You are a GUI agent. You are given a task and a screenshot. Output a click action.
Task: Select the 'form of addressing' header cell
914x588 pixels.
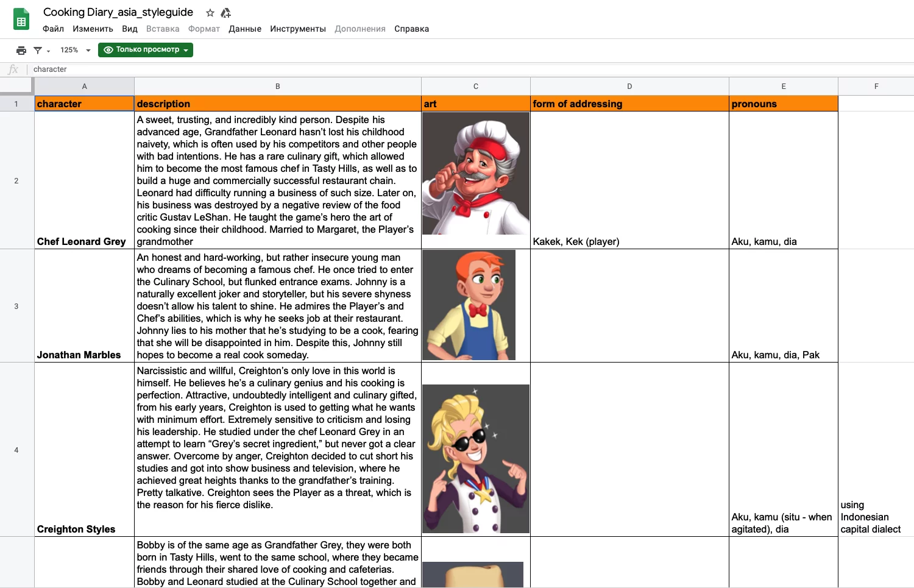629,104
